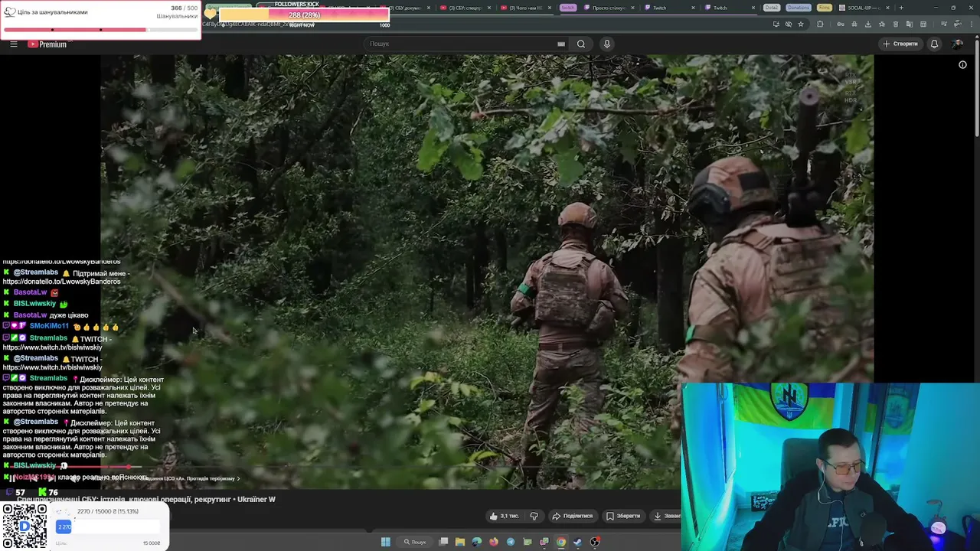Open the Chrome three-dot menu
The image size is (980, 551).
972,24
